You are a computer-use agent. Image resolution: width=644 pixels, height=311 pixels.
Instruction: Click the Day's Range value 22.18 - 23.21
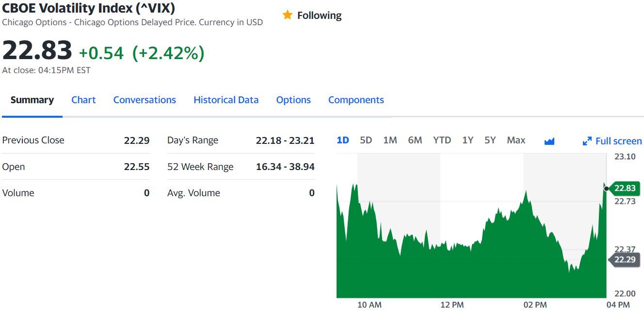pyautogui.click(x=285, y=140)
